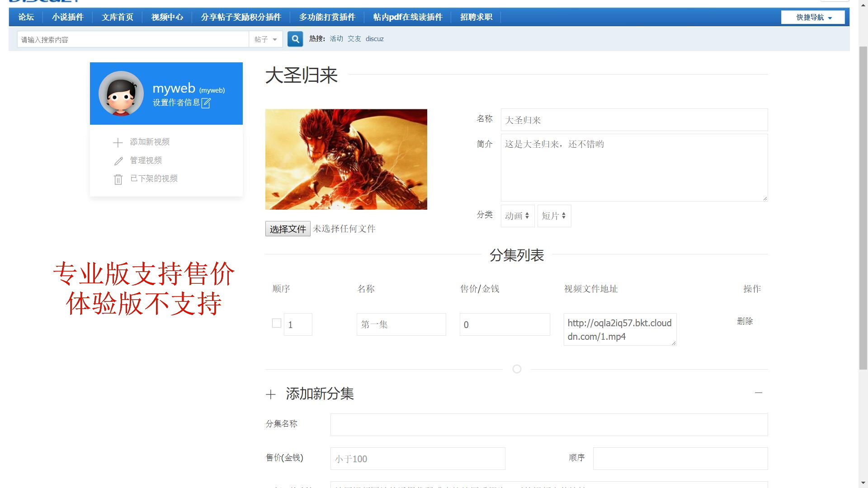Open the 动画 category dropdown
This screenshot has width=868, height=488.
click(518, 216)
